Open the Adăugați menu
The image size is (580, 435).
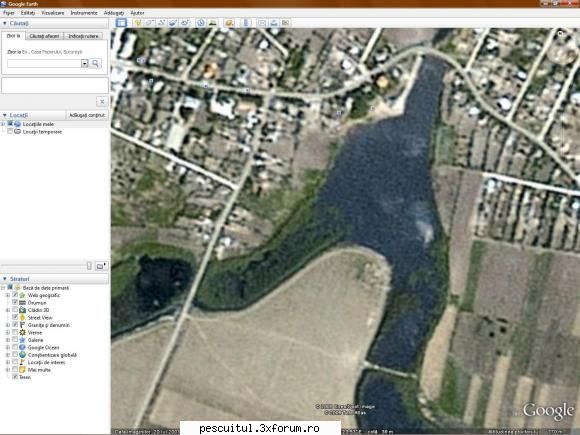(114, 13)
